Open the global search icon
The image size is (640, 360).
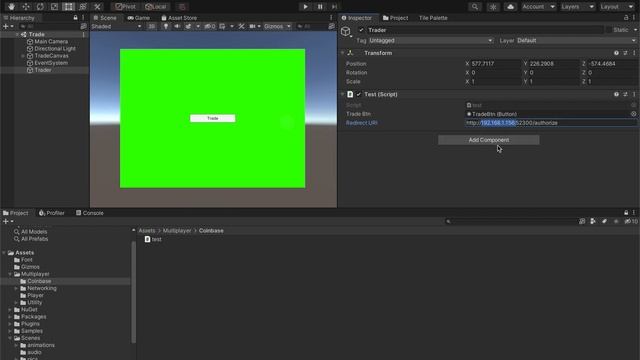pos(475,7)
